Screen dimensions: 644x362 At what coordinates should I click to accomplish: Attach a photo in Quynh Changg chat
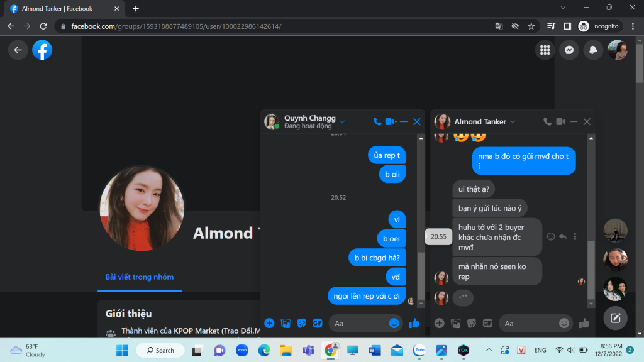(x=286, y=324)
